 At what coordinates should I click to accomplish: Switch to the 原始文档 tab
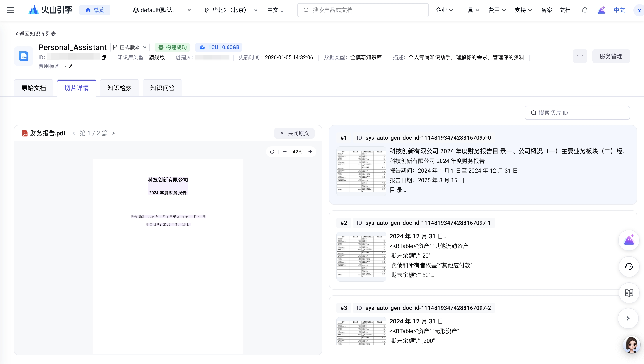point(34,88)
